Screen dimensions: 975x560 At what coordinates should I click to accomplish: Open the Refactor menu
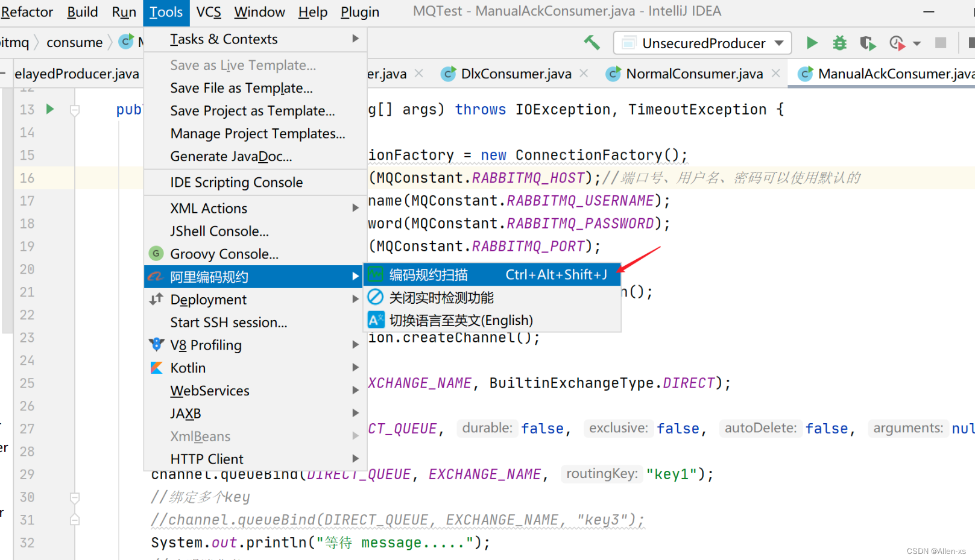click(x=27, y=12)
